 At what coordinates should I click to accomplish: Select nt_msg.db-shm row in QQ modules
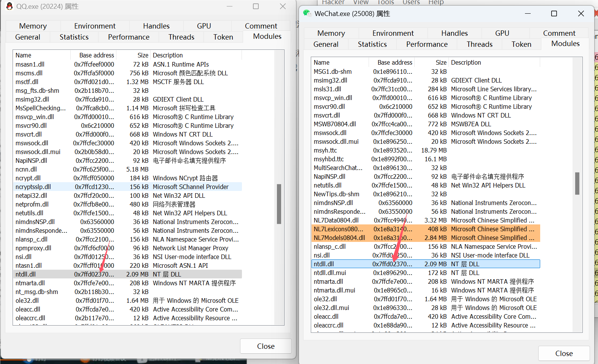[x=127, y=292]
